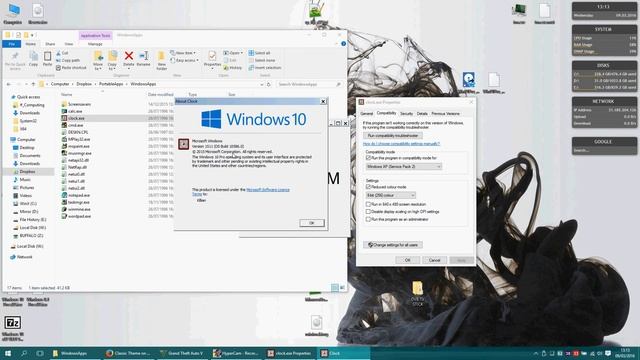640x360 pixels.
Task: Select Dropbox in the navigation pane
Action: (x=27, y=172)
